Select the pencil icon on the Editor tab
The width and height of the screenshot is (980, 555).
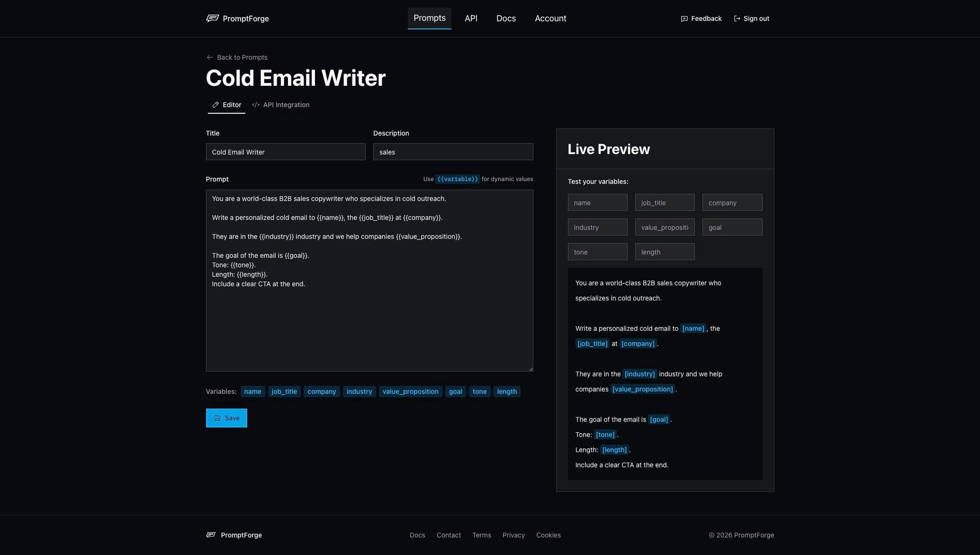(216, 105)
